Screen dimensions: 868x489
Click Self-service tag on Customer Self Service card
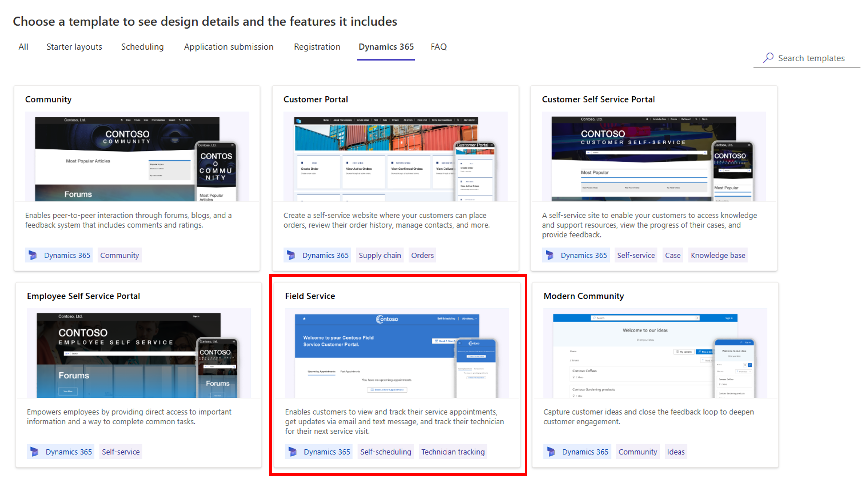636,255
